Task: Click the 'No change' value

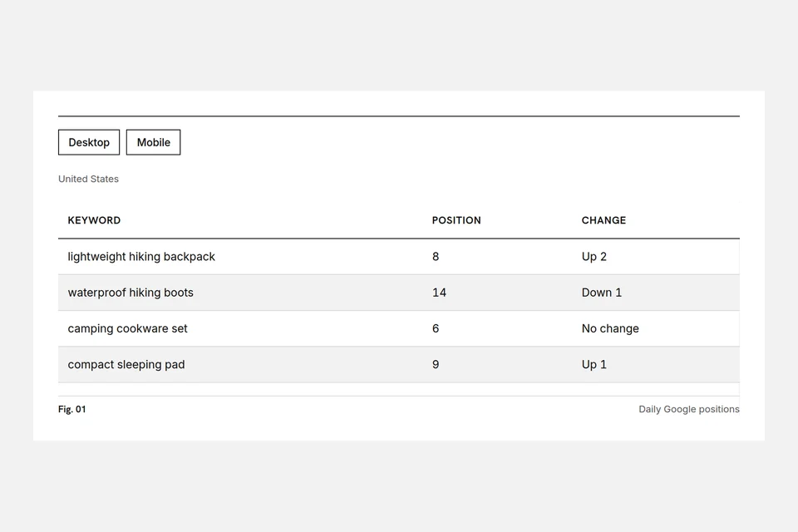Action: (x=610, y=328)
